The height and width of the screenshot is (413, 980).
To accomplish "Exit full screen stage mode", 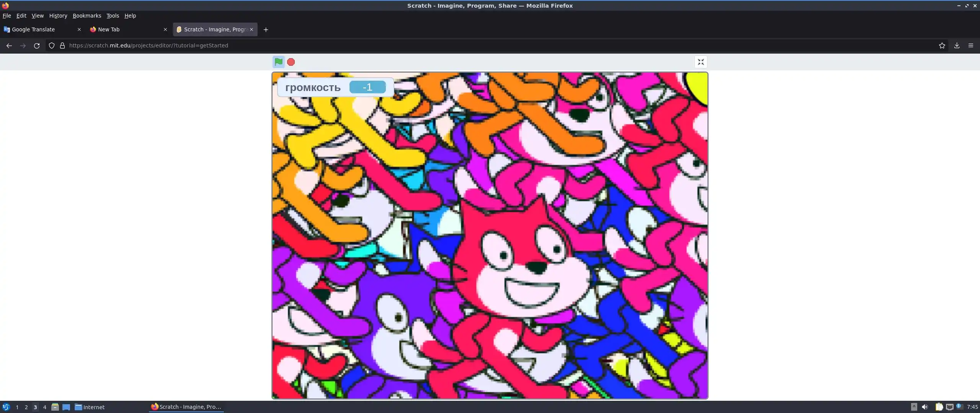I will click(x=701, y=62).
